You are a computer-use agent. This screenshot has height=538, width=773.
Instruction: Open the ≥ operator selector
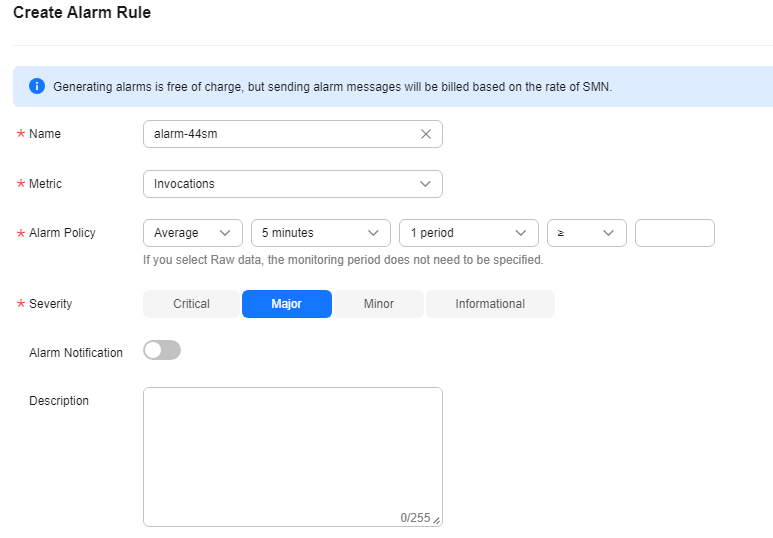587,233
